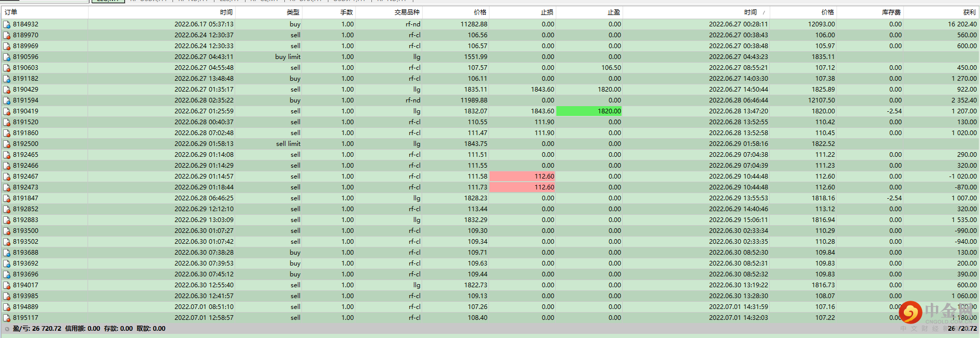Click the 'sell limit' type in order 8192500
Screen dimensions: 980x338
(x=288, y=144)
